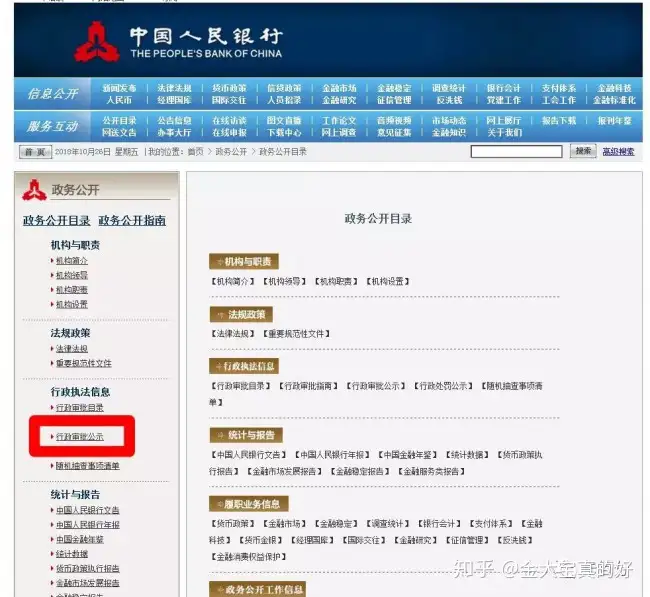This screenshot has height=597, width=650.
Task: Open 机构简介 in the sidebar tree
Action: pyautogui.click(x=72, y=260)
